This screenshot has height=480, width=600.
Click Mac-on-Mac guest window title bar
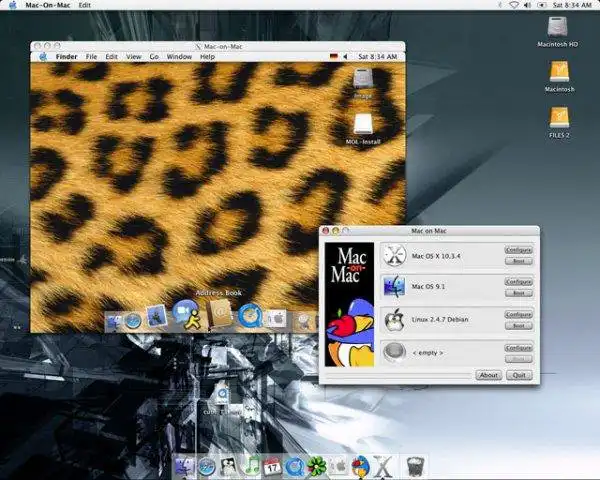pyautogui.click(x=218, y=46)
